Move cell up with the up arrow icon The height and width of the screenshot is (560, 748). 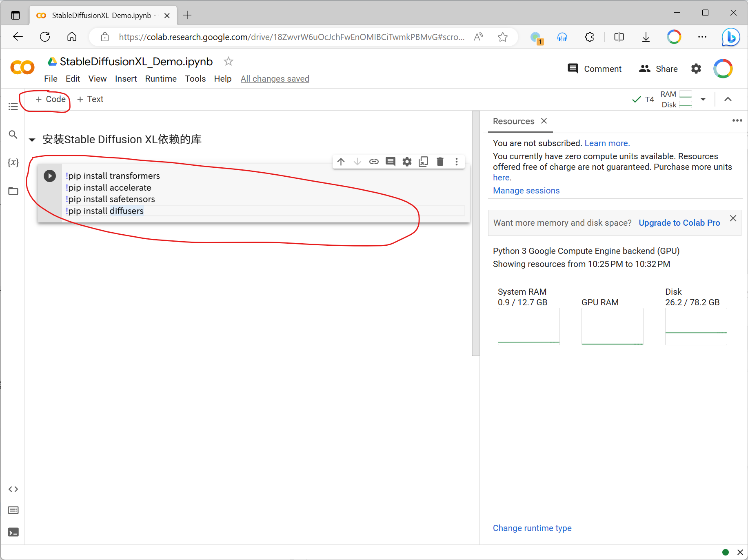(341, 162)
